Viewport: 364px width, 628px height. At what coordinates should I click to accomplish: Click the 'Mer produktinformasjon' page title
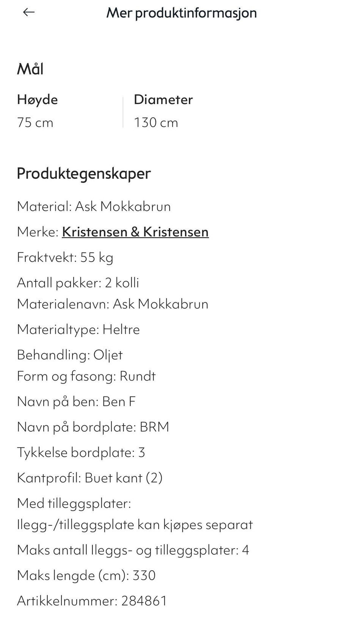click(181, 13)
